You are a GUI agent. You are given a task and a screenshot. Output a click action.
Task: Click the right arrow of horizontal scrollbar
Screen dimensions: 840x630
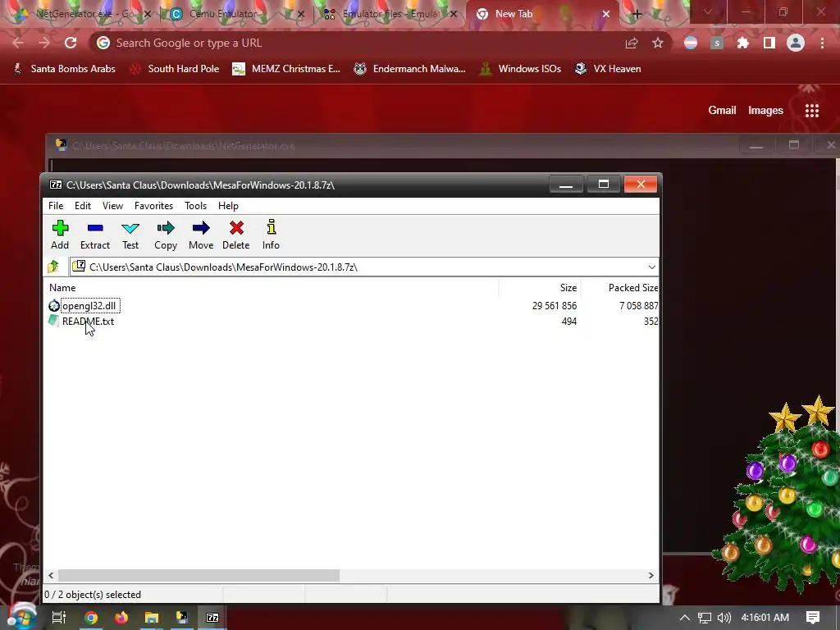coord(651,575)
